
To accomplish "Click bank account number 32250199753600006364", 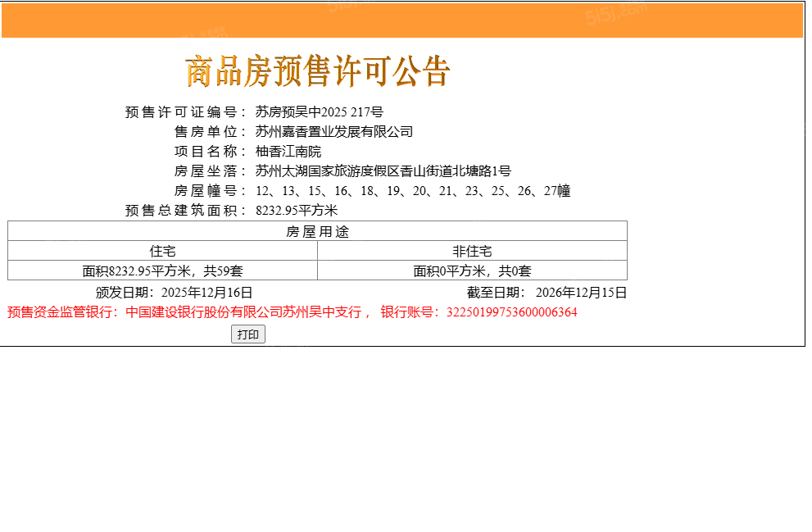I will tap(511, 312).
